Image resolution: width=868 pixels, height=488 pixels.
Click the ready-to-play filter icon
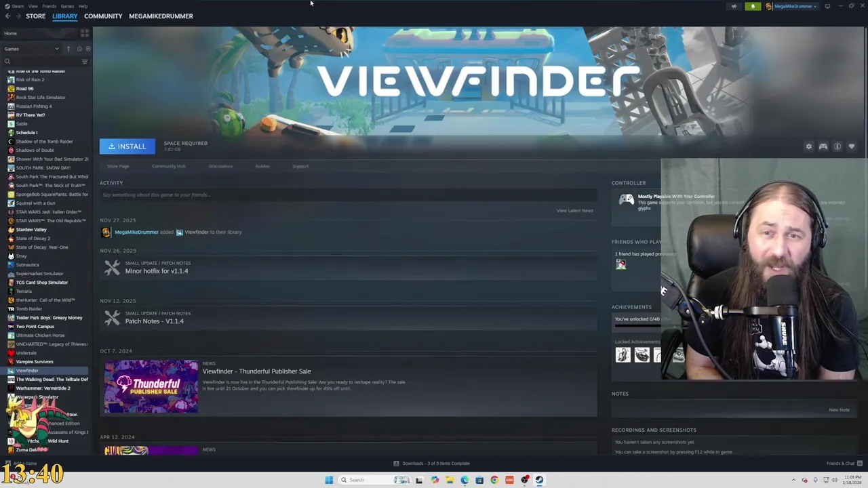(x=87, y=49)
